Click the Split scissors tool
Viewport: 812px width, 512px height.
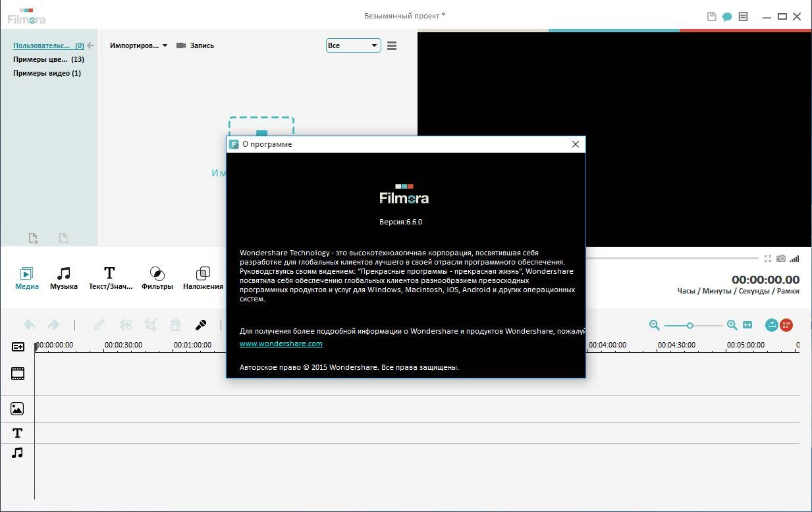(125, 325)
